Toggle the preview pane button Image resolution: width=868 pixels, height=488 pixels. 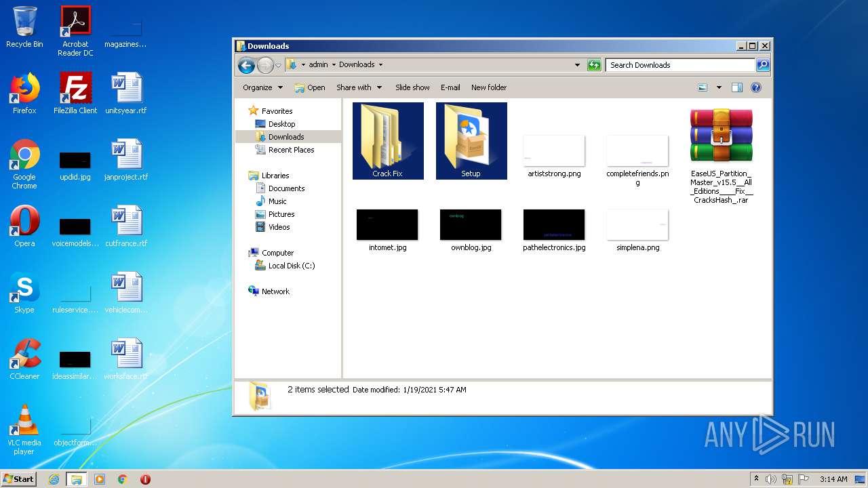click(x=737, y=87)
